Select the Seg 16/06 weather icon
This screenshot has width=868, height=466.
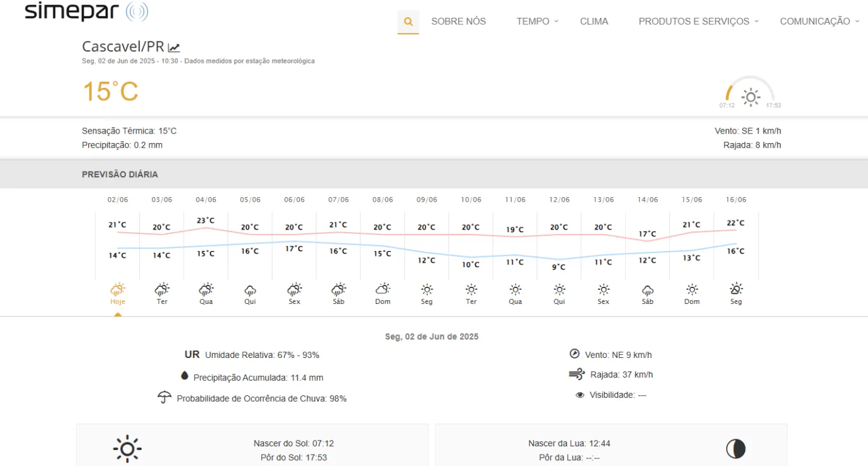(x=736, y=289)
